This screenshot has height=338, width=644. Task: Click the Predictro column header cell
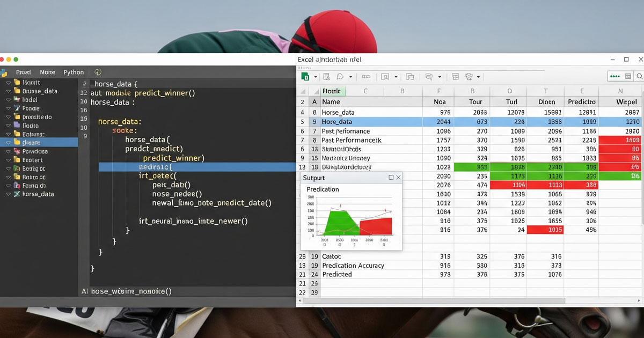click(x=582, y=101)
